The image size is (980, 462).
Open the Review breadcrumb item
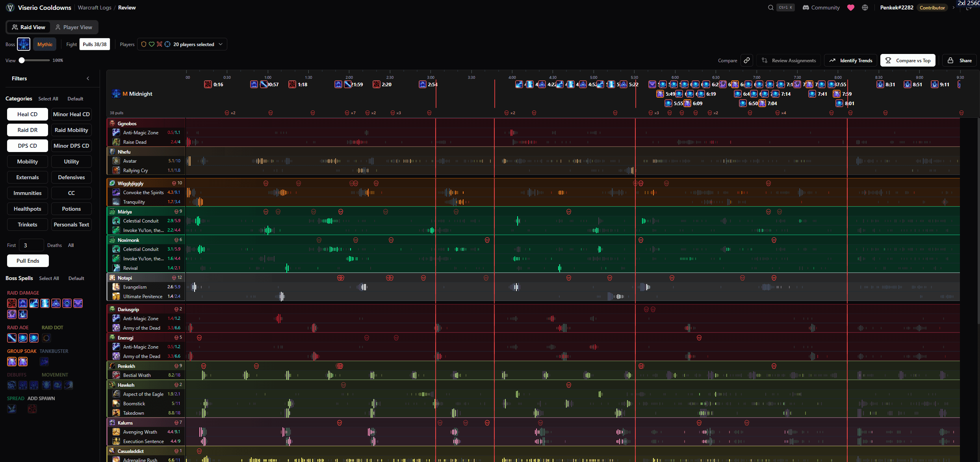tap(127, 7)
